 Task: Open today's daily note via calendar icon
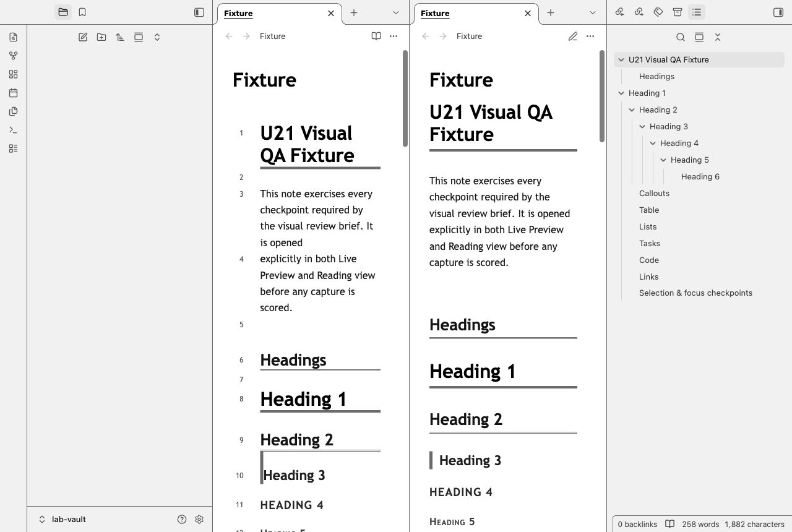coord(13,93)
